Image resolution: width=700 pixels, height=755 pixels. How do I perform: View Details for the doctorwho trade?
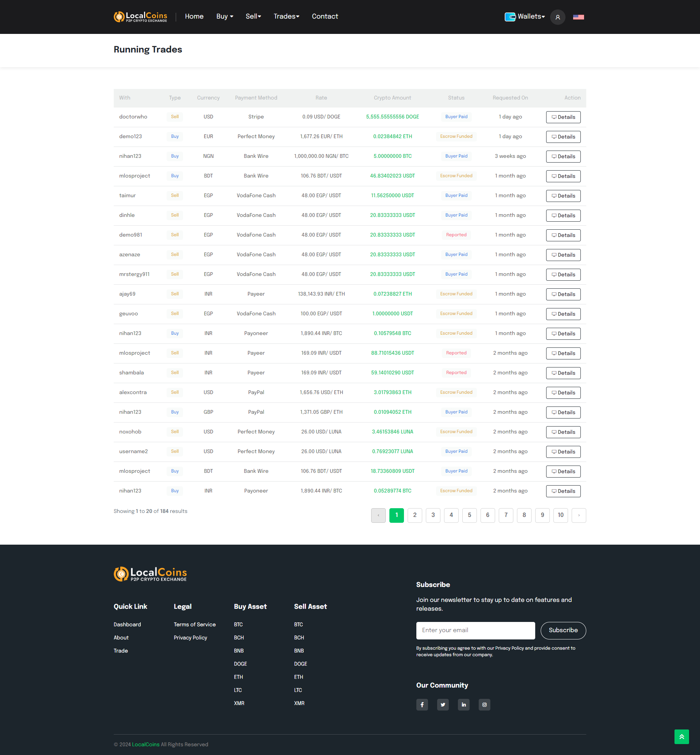[x=563, y=117]
